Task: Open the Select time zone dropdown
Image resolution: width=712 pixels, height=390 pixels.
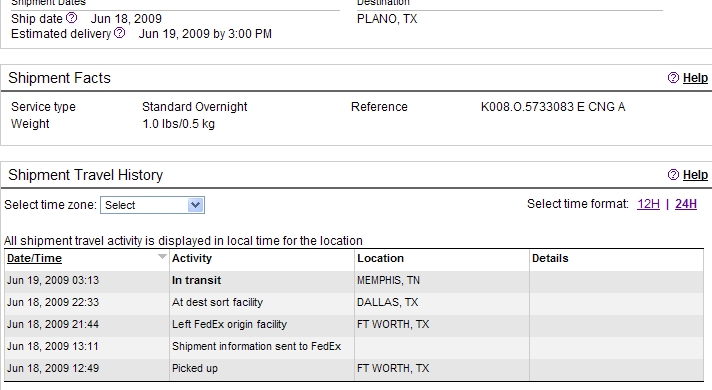Action: point(153,205)
